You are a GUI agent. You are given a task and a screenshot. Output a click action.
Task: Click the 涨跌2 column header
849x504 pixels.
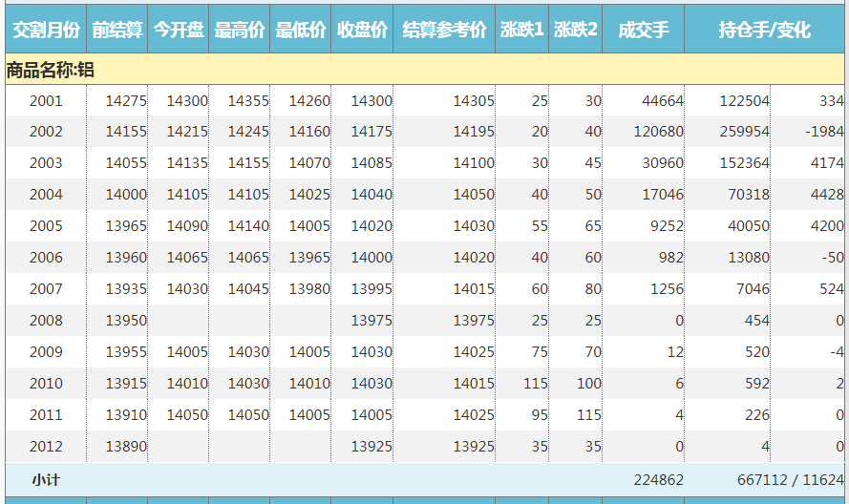(x=576, y=31)
